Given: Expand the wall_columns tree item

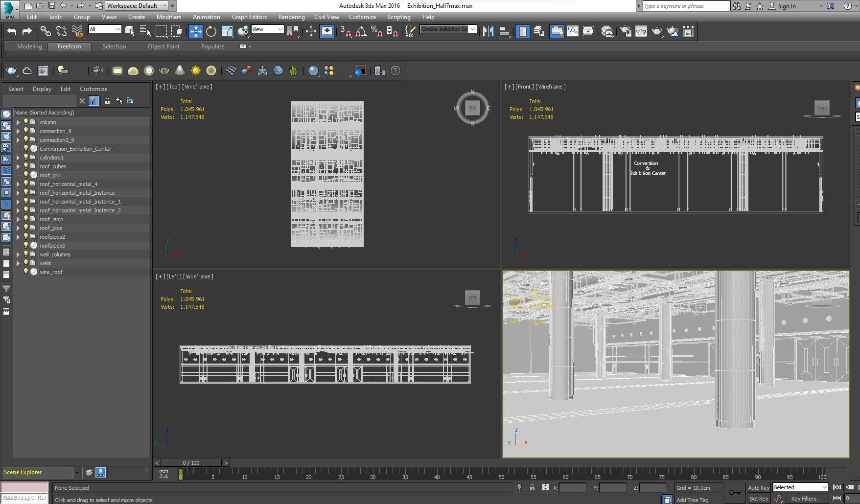Looking at the screenshot, I should tap(18, 254).
